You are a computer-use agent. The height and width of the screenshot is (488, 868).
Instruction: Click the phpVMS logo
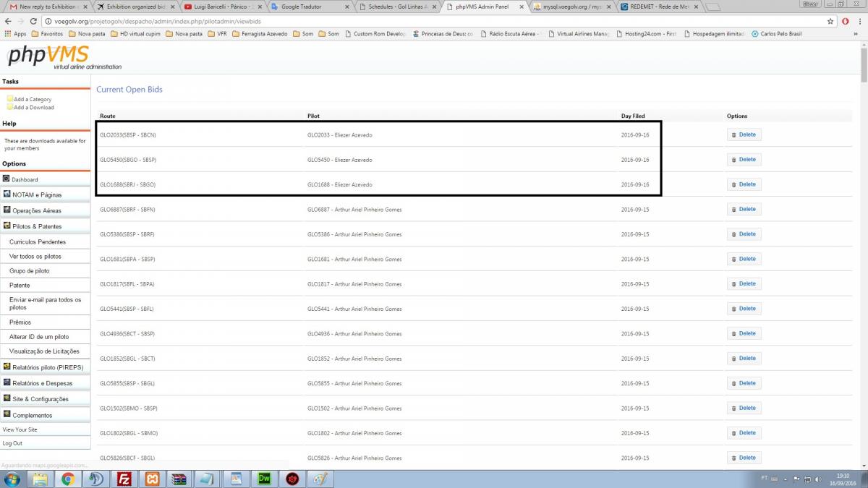63,56
